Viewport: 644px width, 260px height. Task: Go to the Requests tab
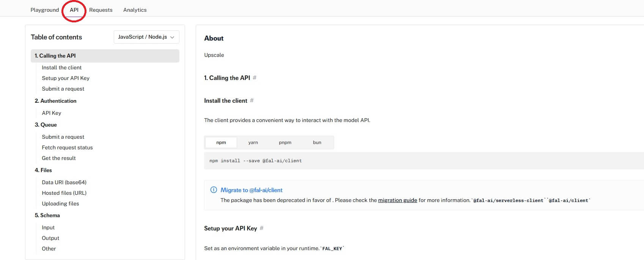[x=101, y=10]
